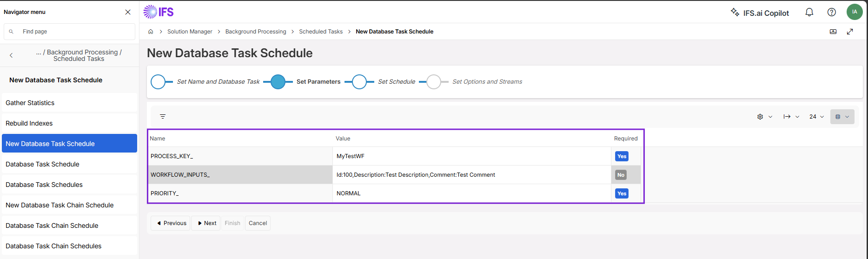868x259 pixels.
Task: Click the Id:100,Description value cell
Action: click(472, 175)
